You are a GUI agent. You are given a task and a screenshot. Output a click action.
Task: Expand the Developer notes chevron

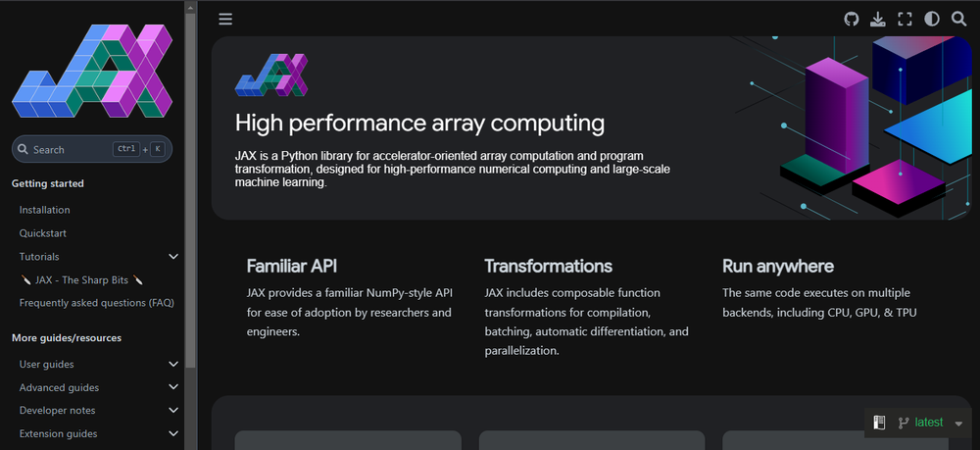(173, 410)
